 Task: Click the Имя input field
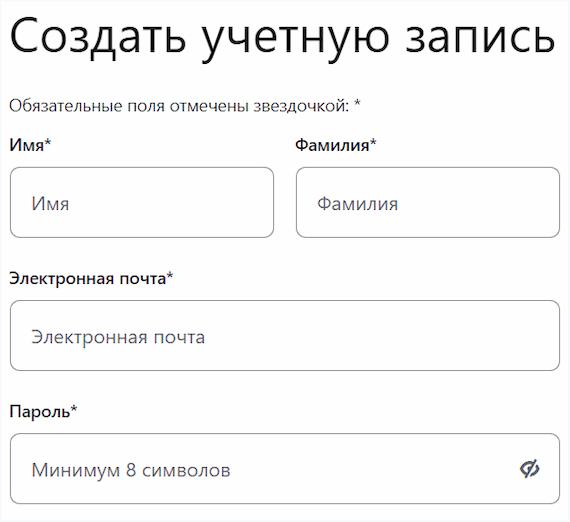(x=142, y=202)
